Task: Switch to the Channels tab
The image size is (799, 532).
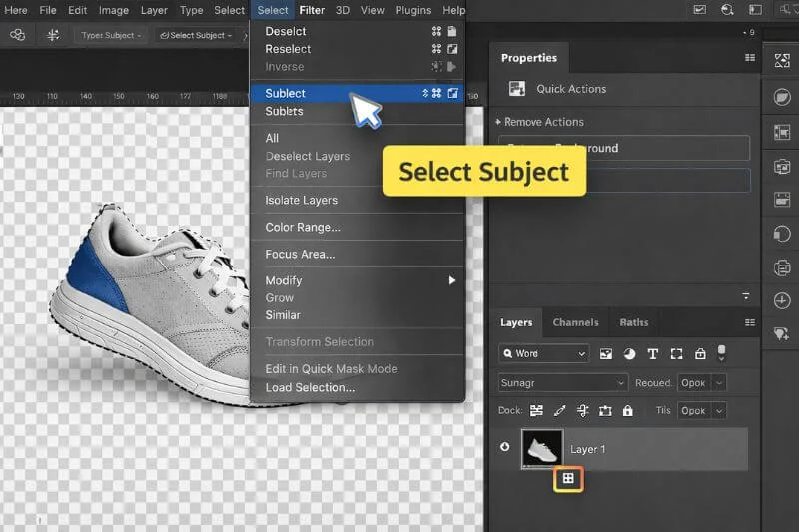Action: click(576, 322)
